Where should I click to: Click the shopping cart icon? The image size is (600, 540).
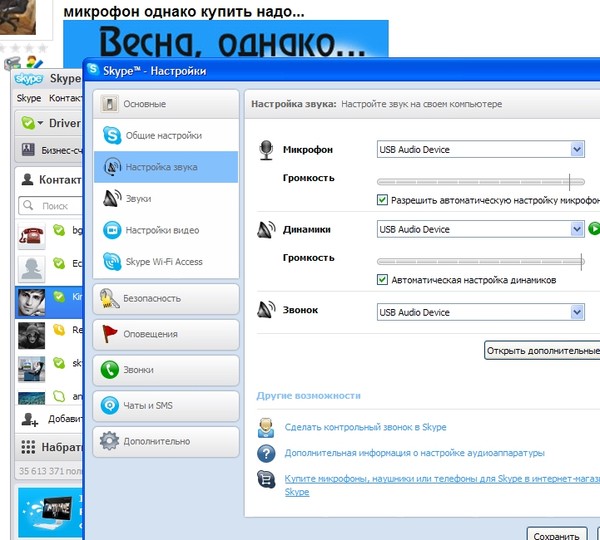point(266,479)
